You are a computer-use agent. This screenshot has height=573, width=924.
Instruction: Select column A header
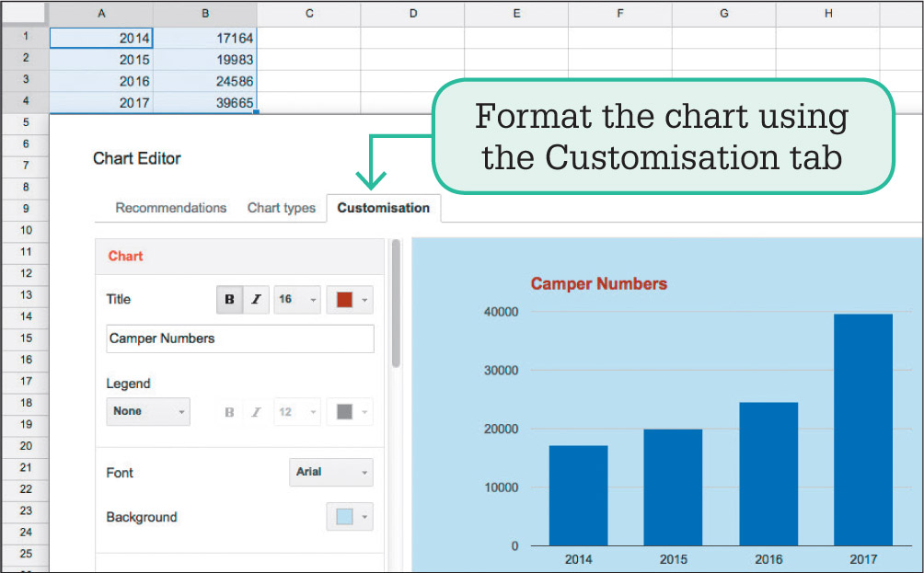coord(101,14)
